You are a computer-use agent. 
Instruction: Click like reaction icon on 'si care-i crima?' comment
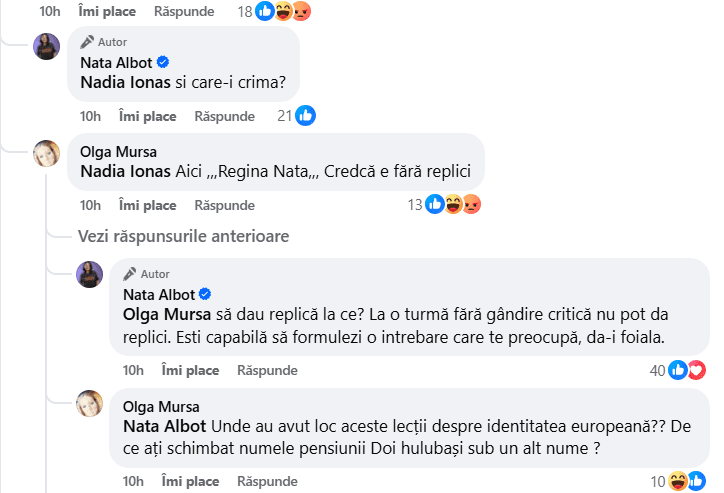coord(306,116)
